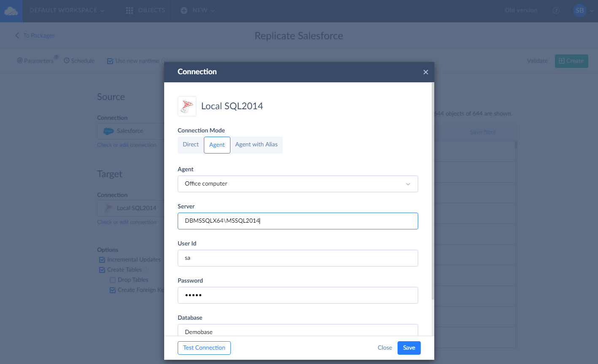Viewport: 598px width, 364px height.
Task: Click the Save filter link
Action: coord(483,132)
